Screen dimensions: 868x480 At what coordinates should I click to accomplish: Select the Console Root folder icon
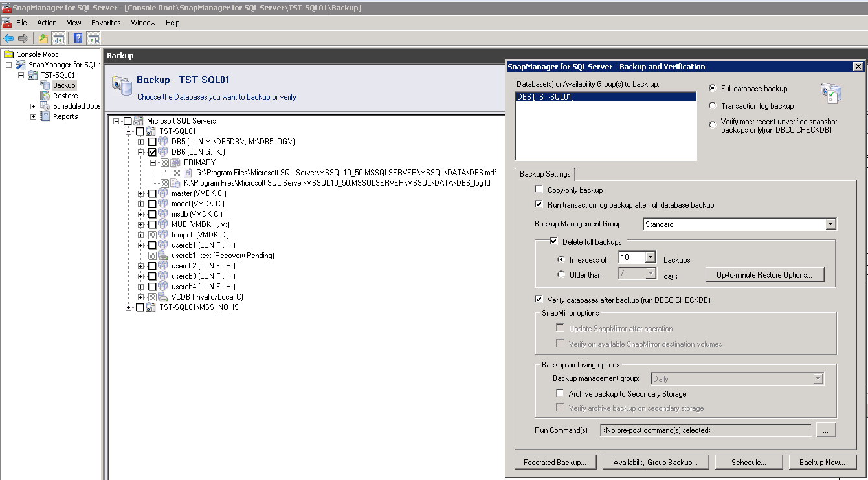click(9, 54)
